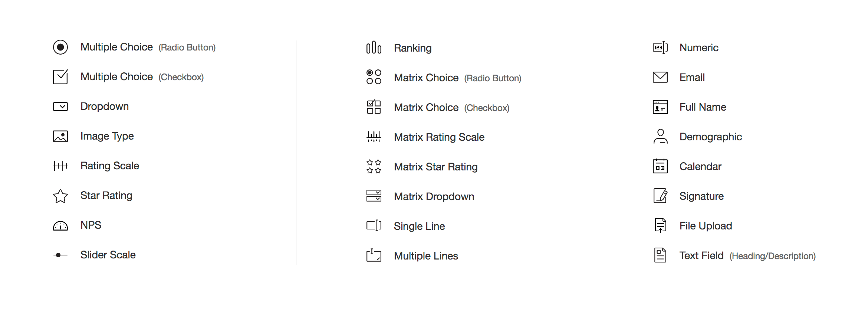Click the Star Rating star icon

point(60,196)
